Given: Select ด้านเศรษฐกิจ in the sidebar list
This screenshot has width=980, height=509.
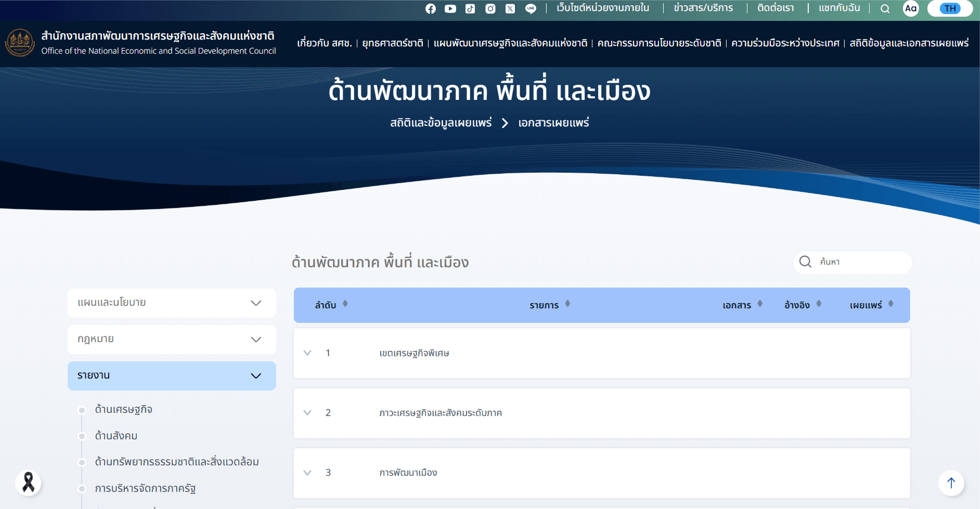Looking at the screenshot, I should click(123, 410).
